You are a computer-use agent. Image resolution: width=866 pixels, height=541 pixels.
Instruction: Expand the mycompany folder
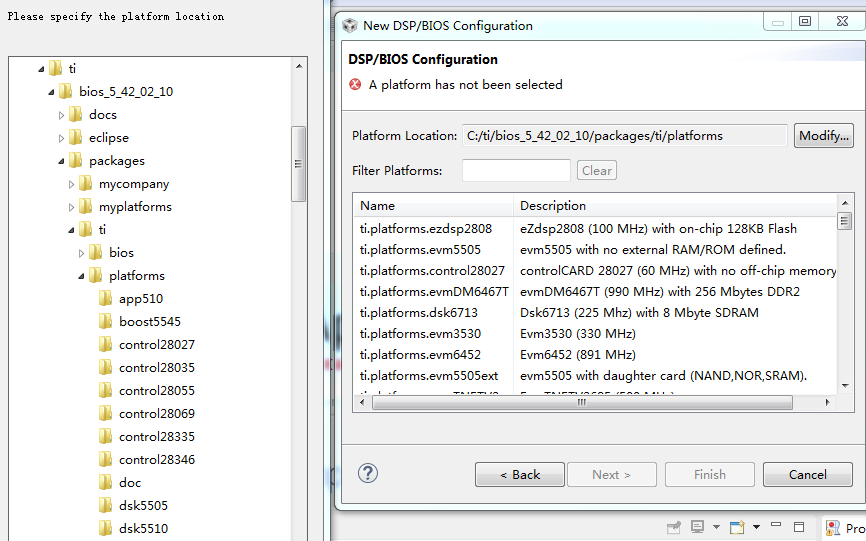tap(72, 184)
